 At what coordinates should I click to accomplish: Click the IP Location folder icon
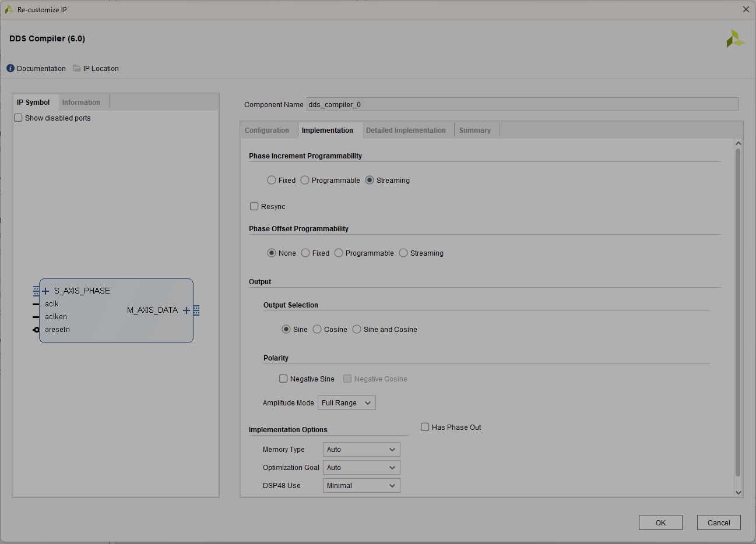77,68
